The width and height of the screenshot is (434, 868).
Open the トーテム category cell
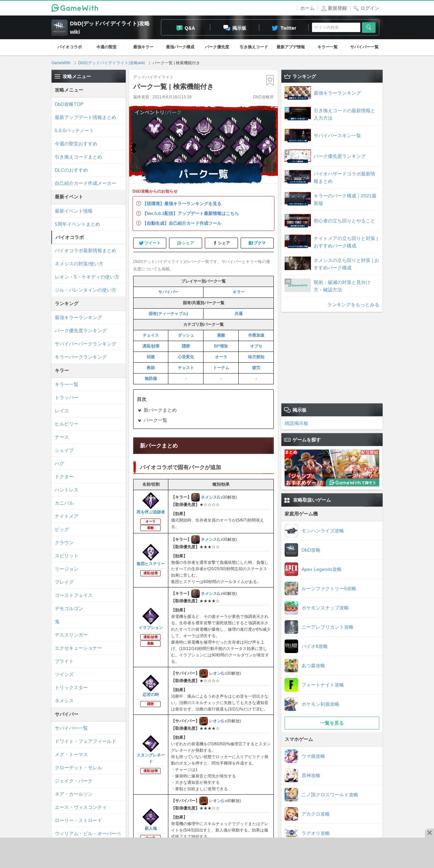pos(221,368)
